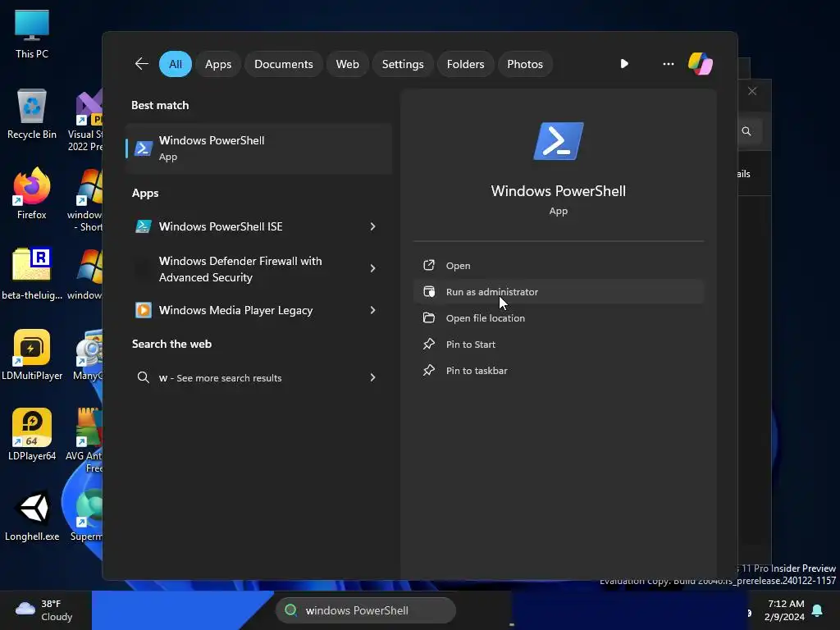
Task: Switch to the Web filter tab
Action: pos(347,64)
